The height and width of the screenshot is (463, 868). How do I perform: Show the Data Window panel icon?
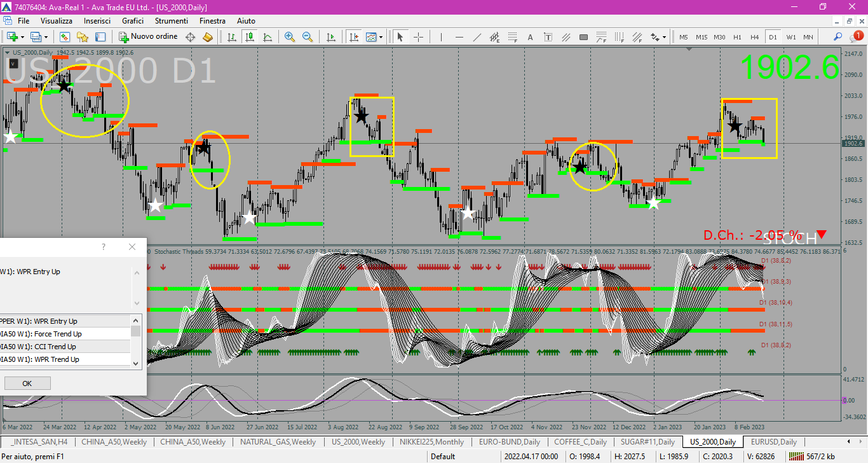100,37
